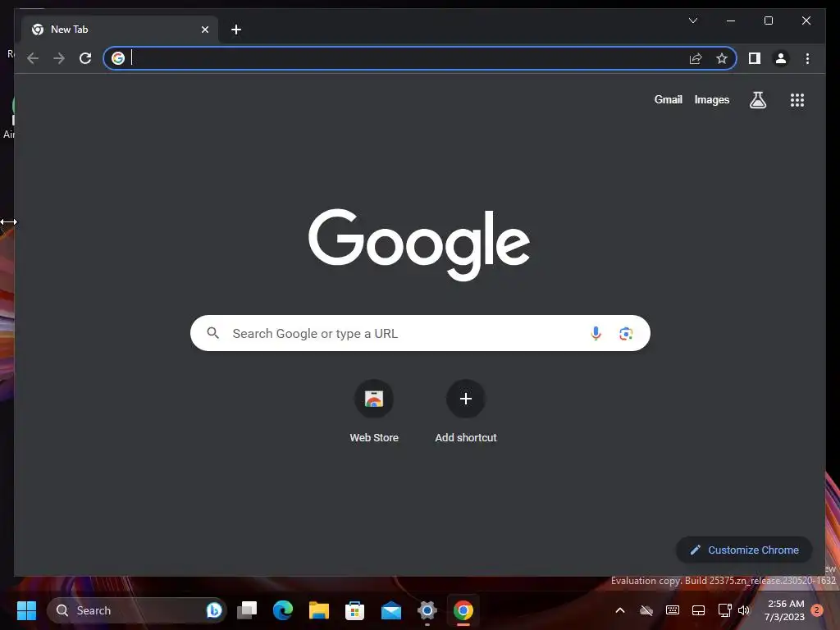Open the tab search dropdown chevron
This screenshot has height=630, width=840.
click(x=692, y=21)
